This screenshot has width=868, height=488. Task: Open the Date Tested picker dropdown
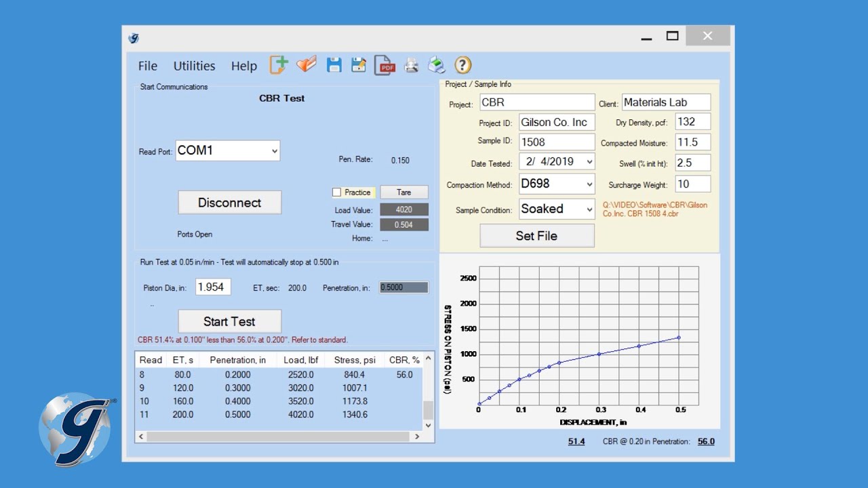[589, 162]
